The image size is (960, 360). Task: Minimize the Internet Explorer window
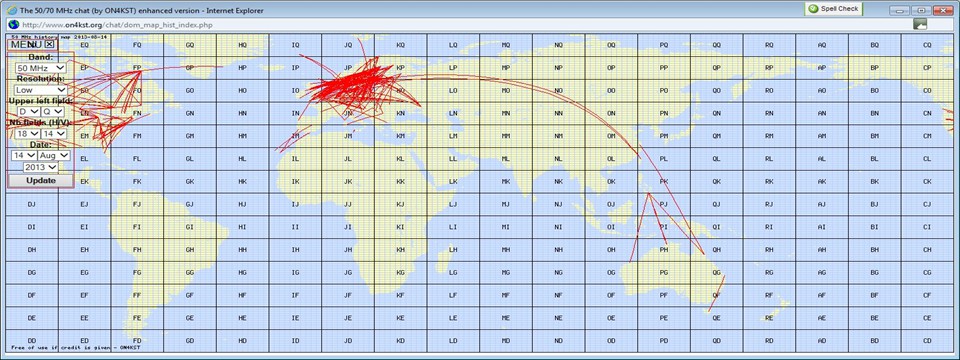(899, 10)
